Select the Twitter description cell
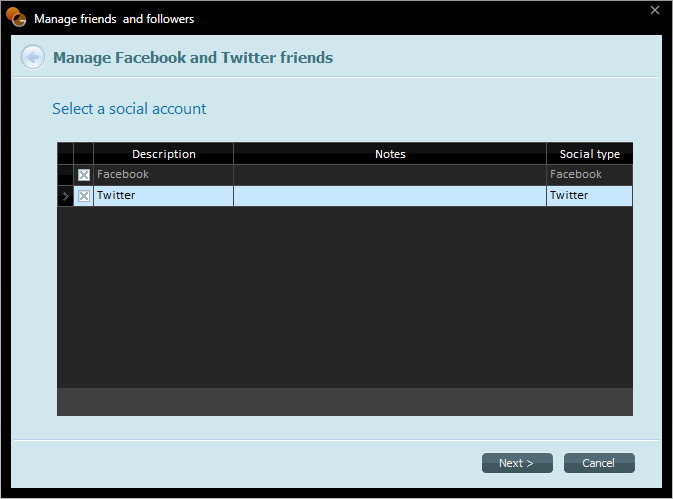673x499 pixels. 164,196
